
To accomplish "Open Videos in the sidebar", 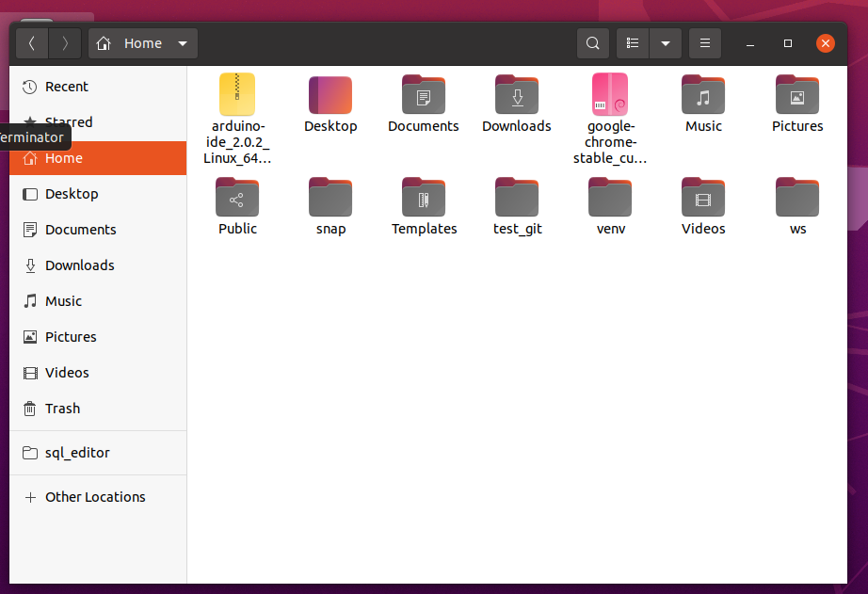I will coord(98,373).
